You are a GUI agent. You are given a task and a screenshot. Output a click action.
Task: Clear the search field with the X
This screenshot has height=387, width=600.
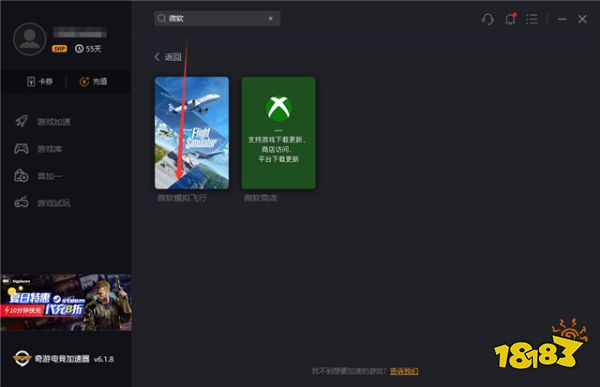pyautogui.click(x=271, y=18)
